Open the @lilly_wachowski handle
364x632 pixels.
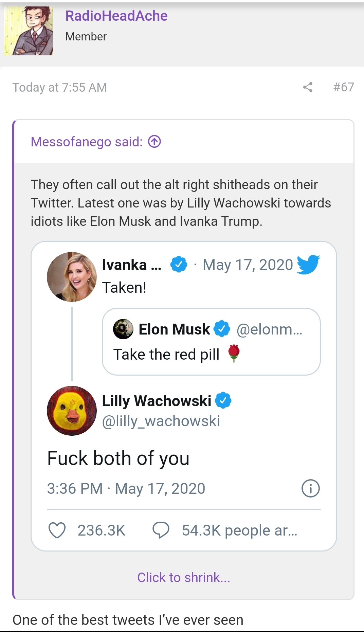[161, 421]
